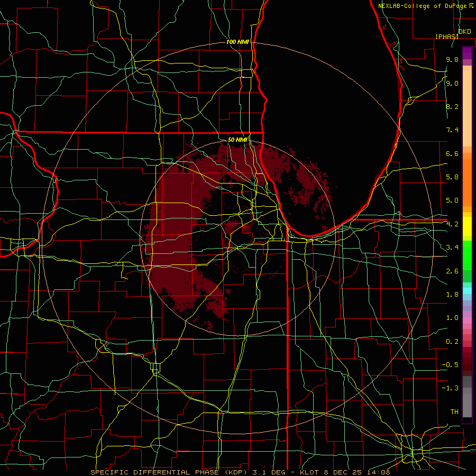Viewport: 476px width, 476px height.
Task: Click the 2.6 scale value label
Action: (452, 271)
